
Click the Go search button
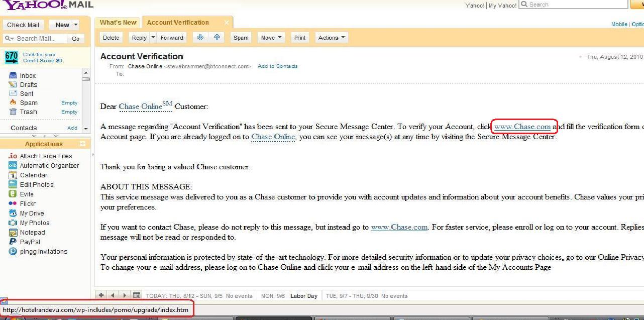tap(76, 39)
